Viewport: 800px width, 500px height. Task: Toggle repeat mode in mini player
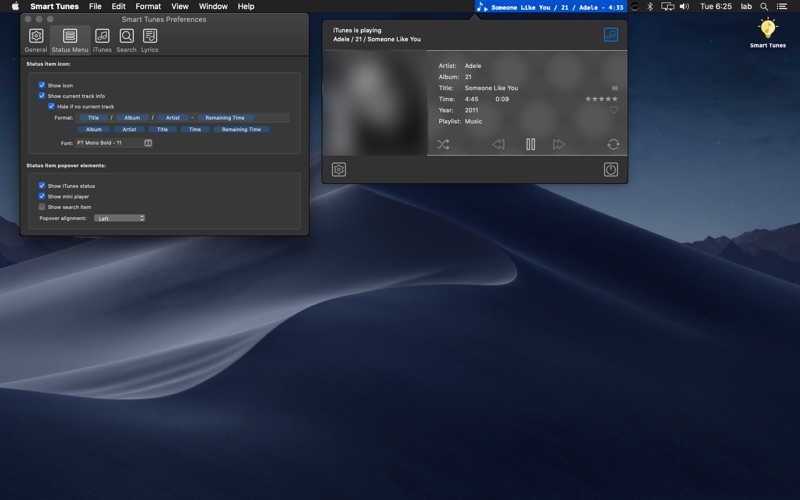[x=613, y=144]
